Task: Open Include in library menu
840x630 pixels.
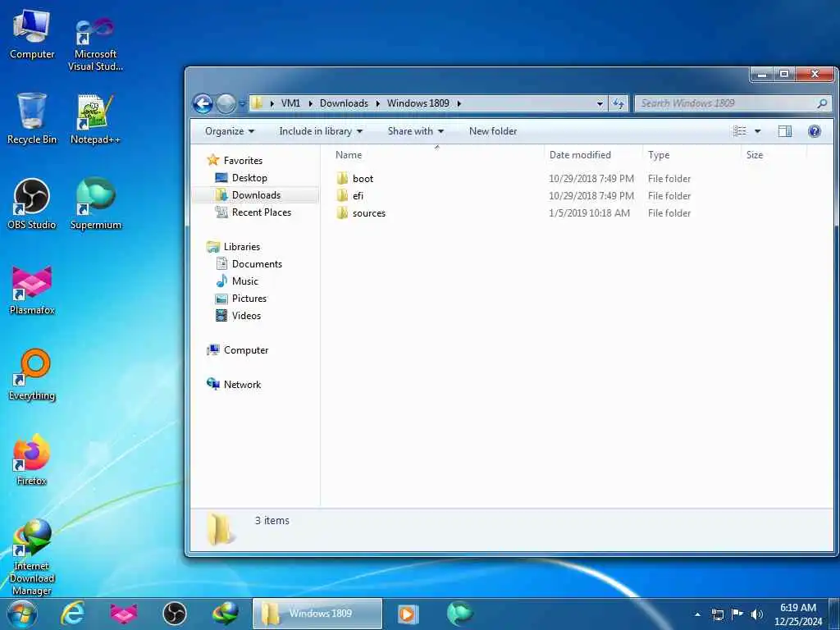Action: [x=321, y=131]
